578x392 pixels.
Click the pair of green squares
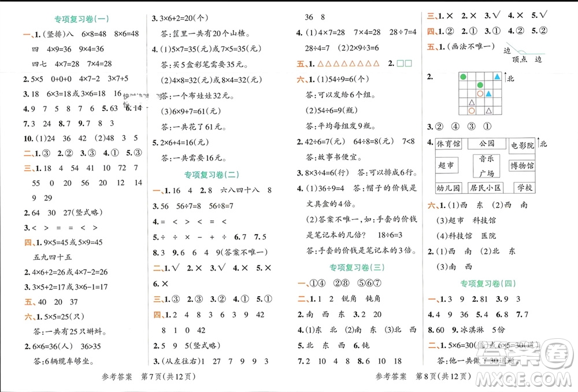[405, 64]
